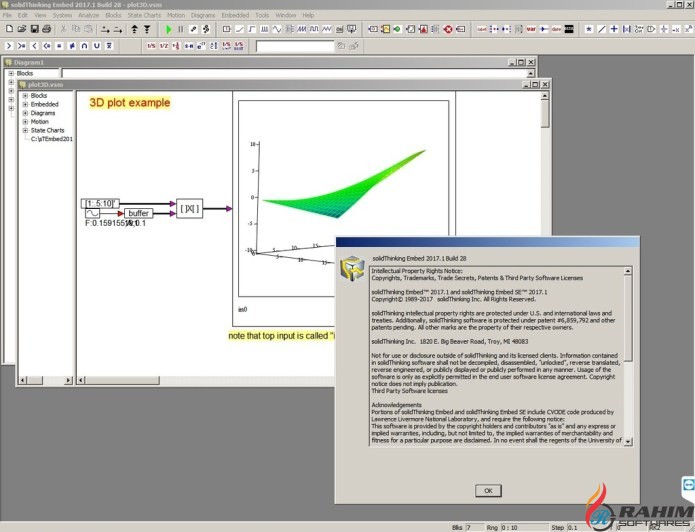Open the Embedded menu
The height and width of the screenshot is (532, 695).
point(235,16)
